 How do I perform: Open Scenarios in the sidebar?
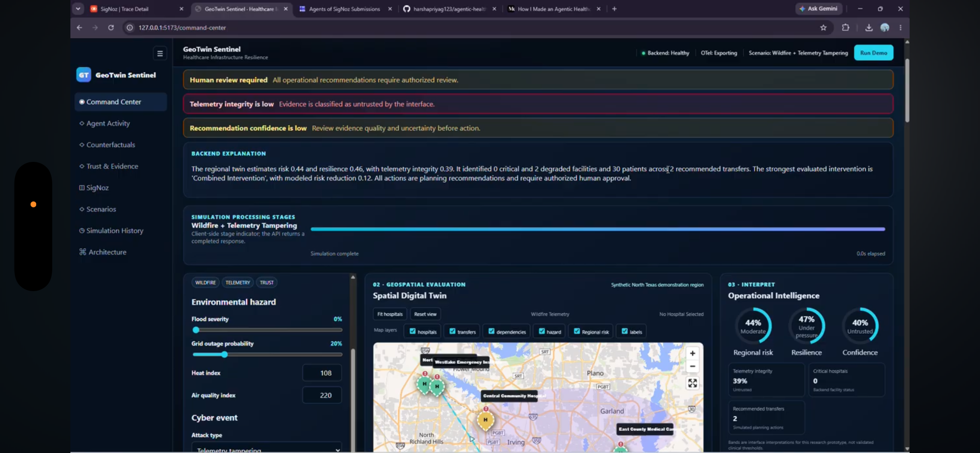tap(121, 209)
